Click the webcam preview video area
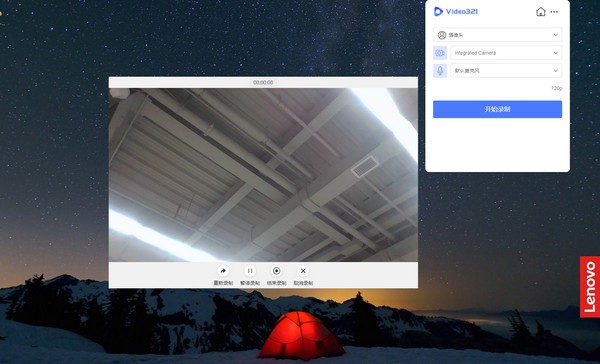Viewport: 600px width, 364px height. pos(263,175)
